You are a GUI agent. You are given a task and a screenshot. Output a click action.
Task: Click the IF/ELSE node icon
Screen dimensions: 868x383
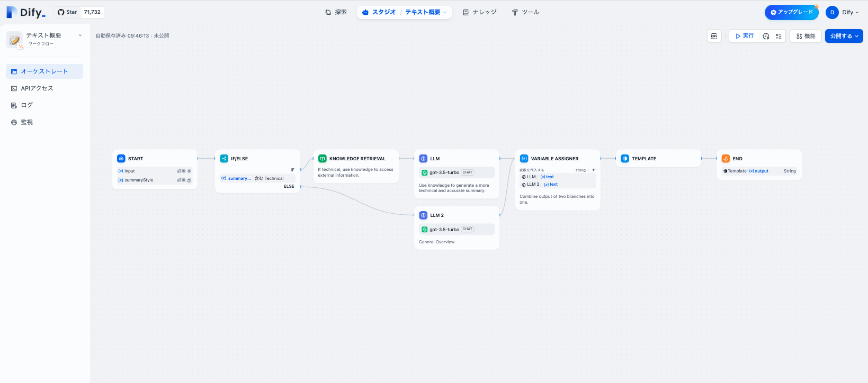pos(224,159)
